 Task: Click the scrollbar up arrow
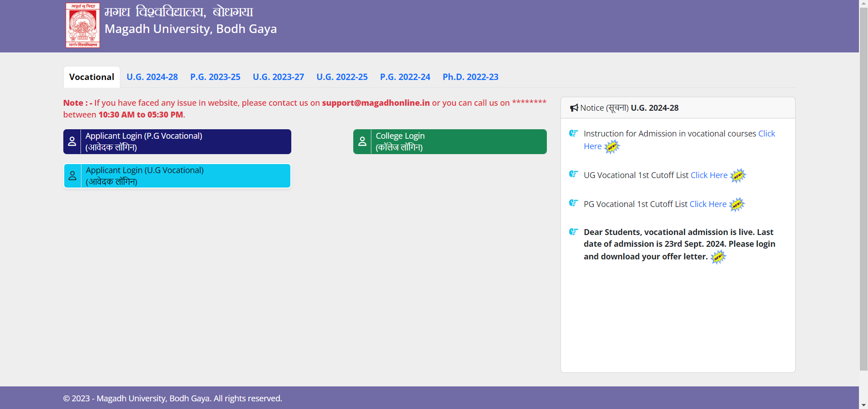(863, 4)
